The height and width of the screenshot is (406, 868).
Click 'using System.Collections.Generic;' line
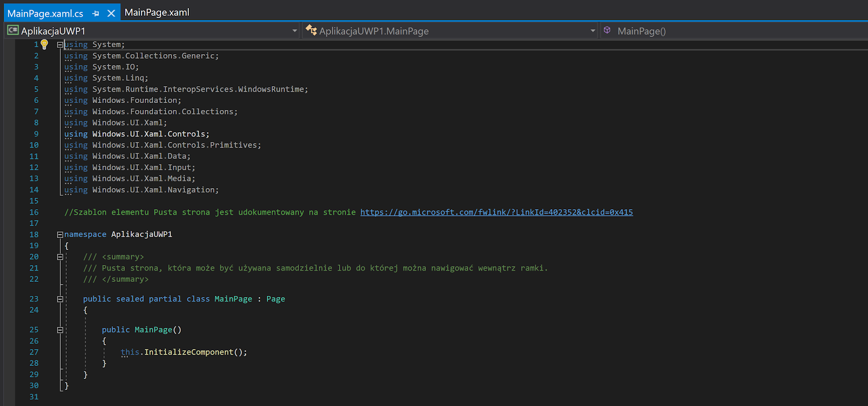tap(142, 56)
